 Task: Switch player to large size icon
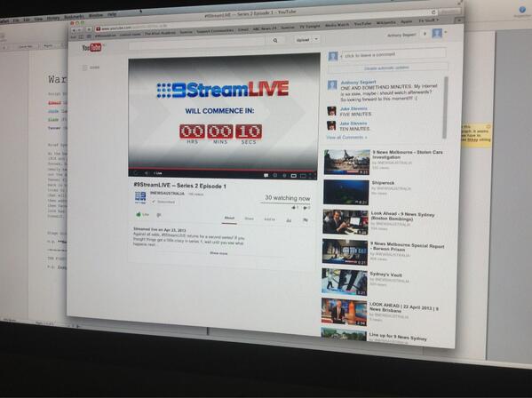303,176
